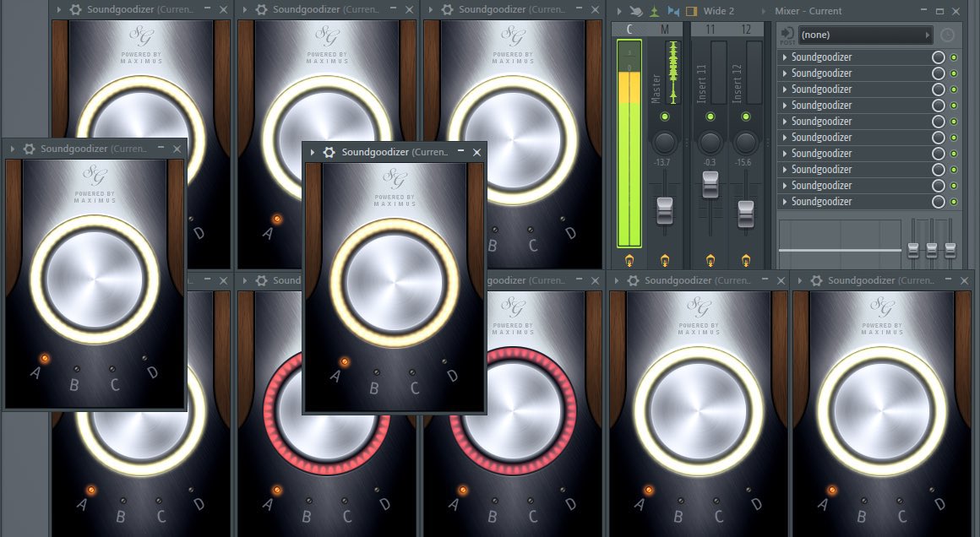Open menu arrow of the Soundgoodizer beside the mixer
The image size is (980, 537).
[x=431, y=9]
